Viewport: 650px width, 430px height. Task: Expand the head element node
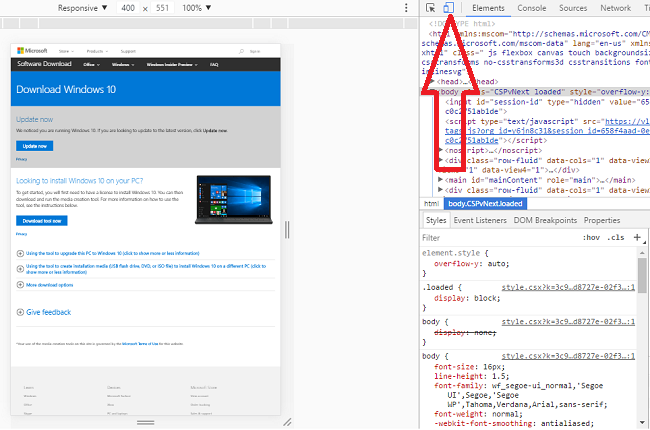point(432,82)
